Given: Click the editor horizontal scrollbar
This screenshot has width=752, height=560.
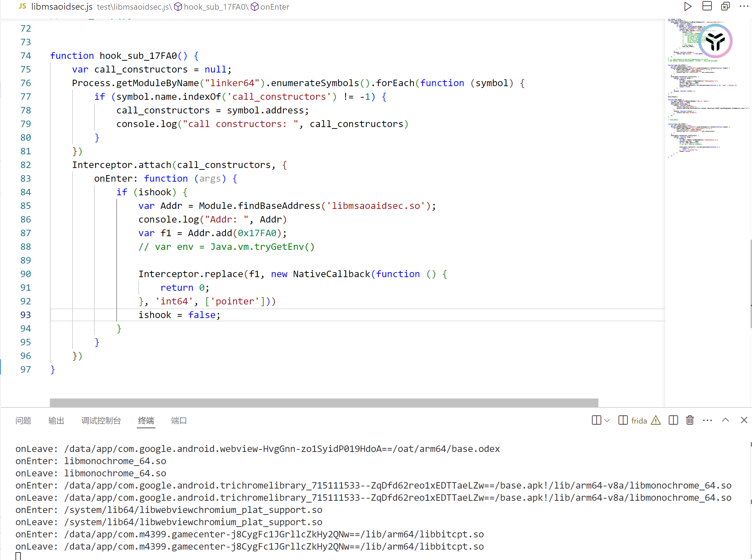Looking at the screenshot, I should point(323,402).
